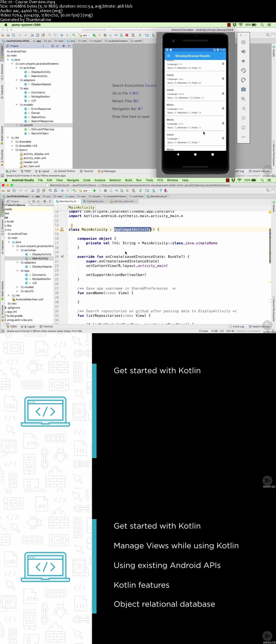Expand drawable-v24 folder in project tree

pos(12,146)
